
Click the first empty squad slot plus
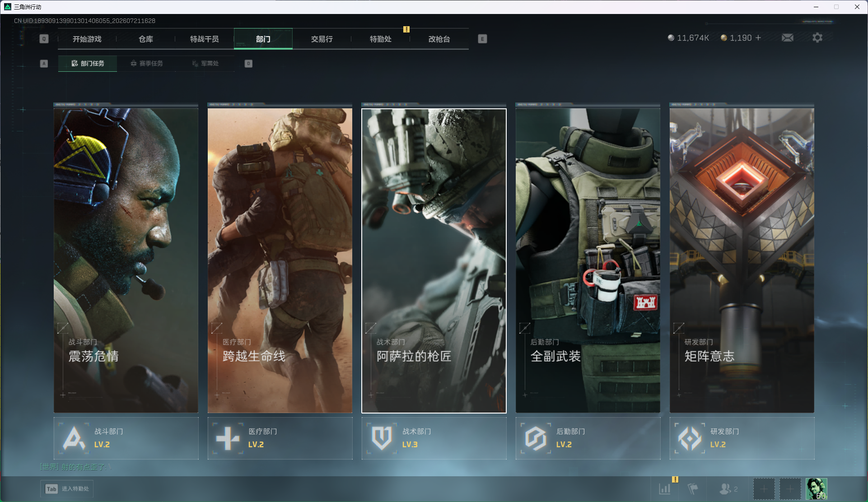pos(764,489)
